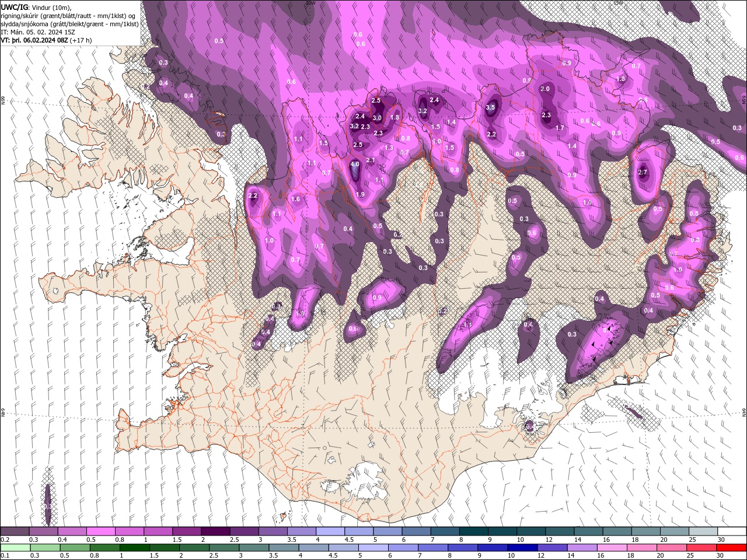The image size is (747, 560).
Task: Click the '0.2' legend scale label
Action: (5, 540)
